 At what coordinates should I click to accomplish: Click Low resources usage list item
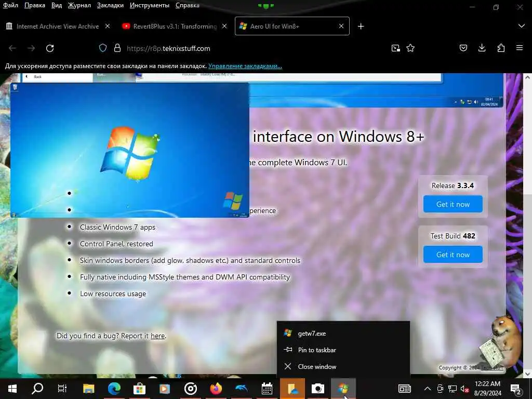point(113,294)
